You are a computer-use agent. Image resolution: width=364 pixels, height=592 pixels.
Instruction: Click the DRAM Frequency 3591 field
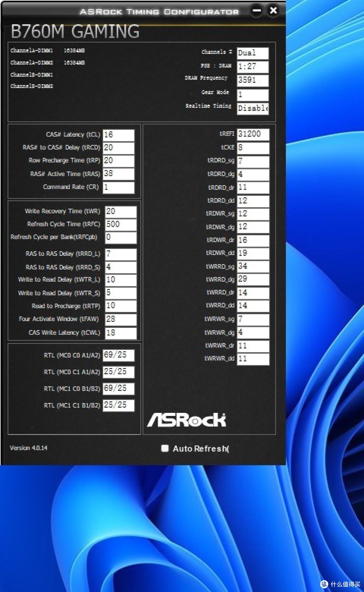pos(253,81)
